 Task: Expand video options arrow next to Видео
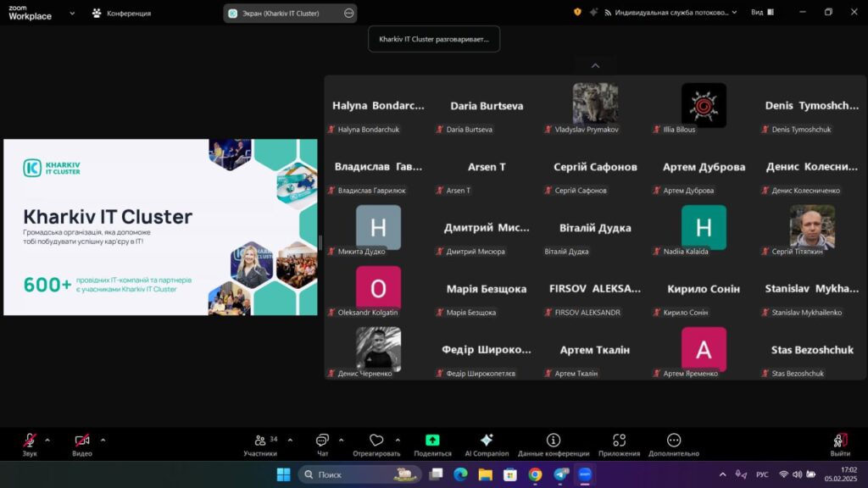(x=103, y=441)
